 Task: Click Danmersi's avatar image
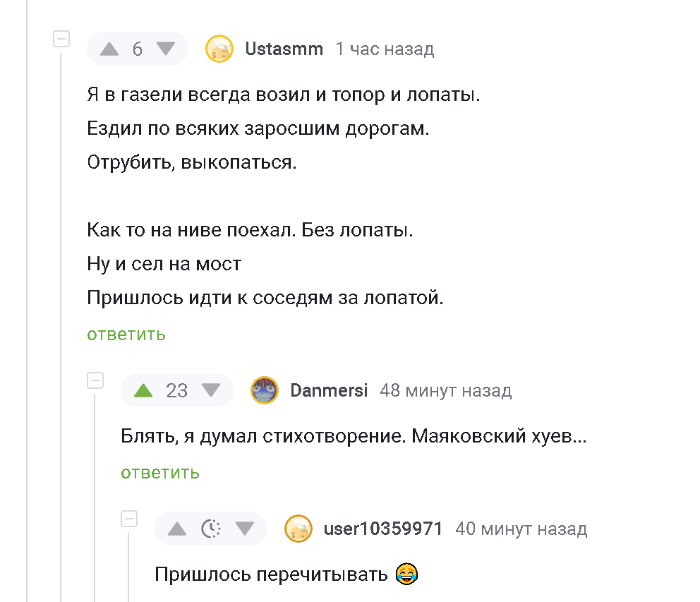coord(265,390)
